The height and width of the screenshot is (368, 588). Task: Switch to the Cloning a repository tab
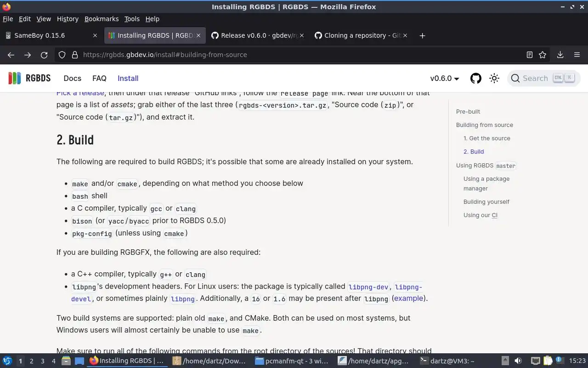(x=361, y=35)
